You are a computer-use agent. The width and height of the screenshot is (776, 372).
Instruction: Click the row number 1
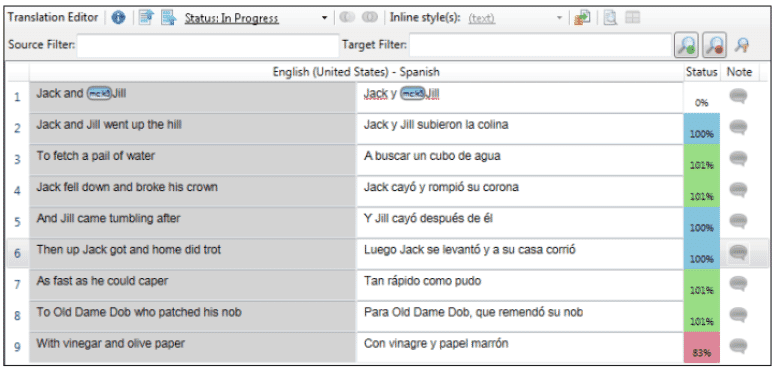coord(17,97)
